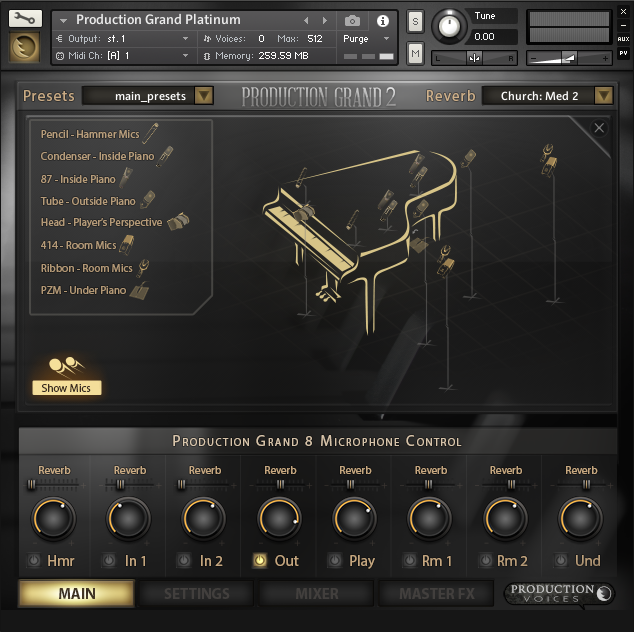Switch to the SETTINGS tab
Screen dimensions: 634x632
pos(197,593)
